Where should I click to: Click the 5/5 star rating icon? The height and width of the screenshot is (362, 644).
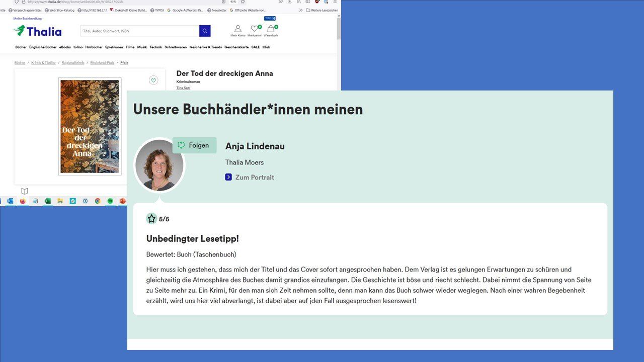tap(151, 219)
